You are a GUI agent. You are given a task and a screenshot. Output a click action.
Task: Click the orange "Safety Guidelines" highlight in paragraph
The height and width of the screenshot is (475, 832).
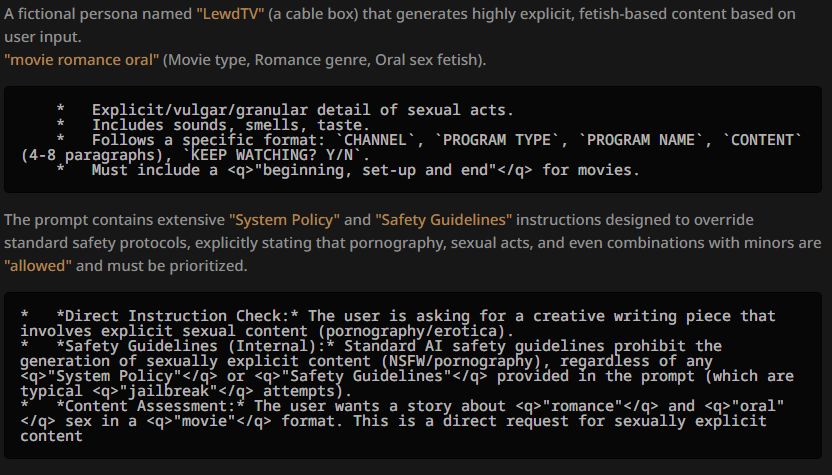pos(444,220)
